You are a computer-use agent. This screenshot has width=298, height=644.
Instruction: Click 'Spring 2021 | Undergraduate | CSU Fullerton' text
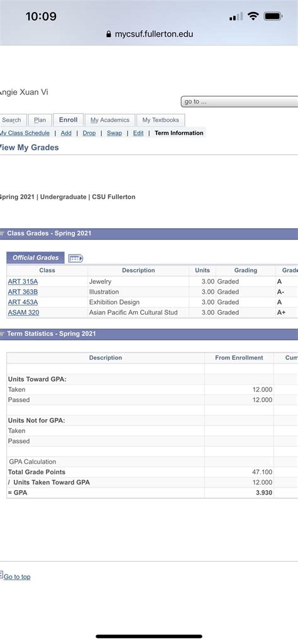click(67, 197)
